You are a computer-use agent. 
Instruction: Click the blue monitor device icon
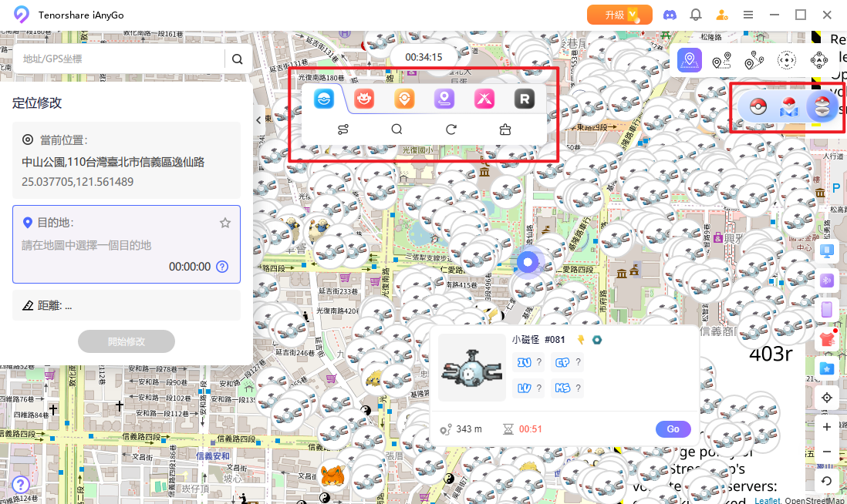(x=826, y=251)
